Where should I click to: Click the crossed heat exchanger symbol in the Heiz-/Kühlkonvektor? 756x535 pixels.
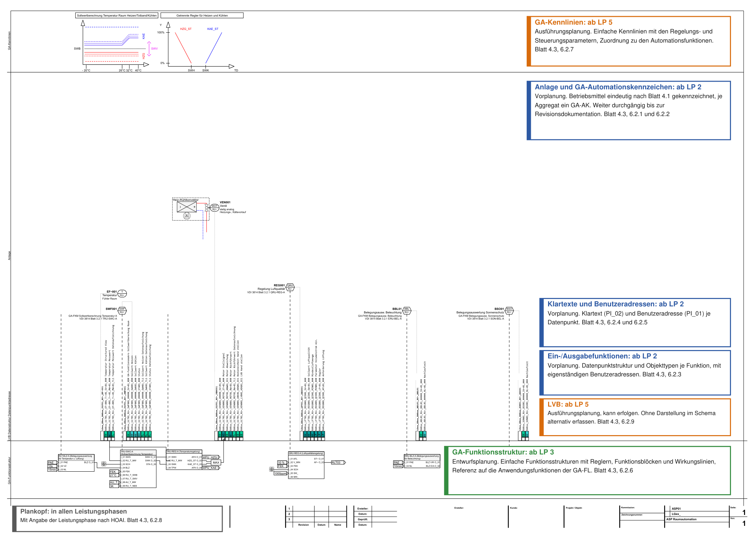click(x=186, y=207)
